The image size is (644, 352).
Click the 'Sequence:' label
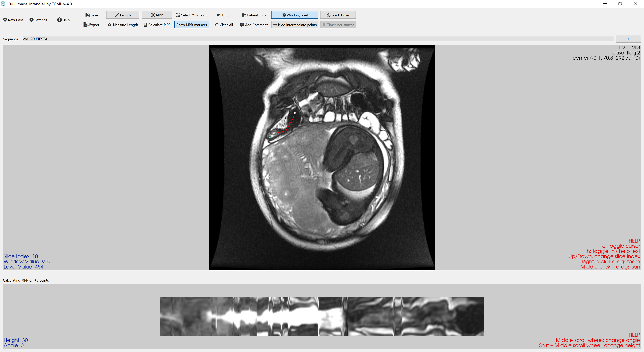coord(11,39)
